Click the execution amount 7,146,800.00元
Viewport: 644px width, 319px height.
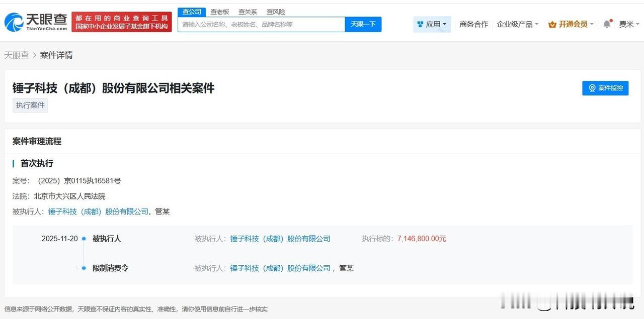point(422,239)
